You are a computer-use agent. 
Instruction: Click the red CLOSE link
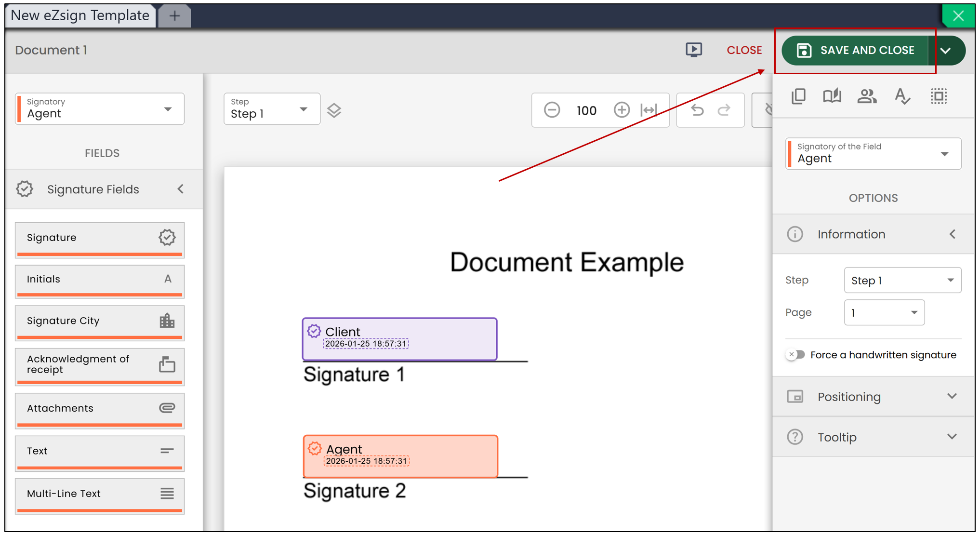(744, 50)
